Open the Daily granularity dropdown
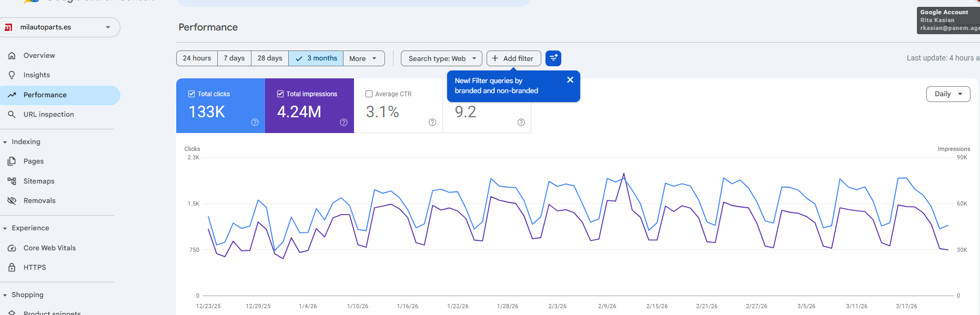Viewport: 980px width, 315px height. (948, 94)
